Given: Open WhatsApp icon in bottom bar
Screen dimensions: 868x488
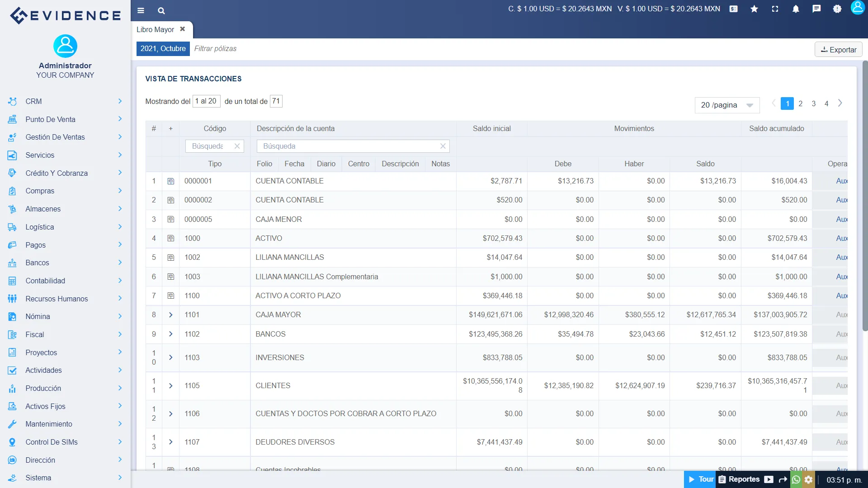Looking at the screenshot, I should click(x=796, y=479).
